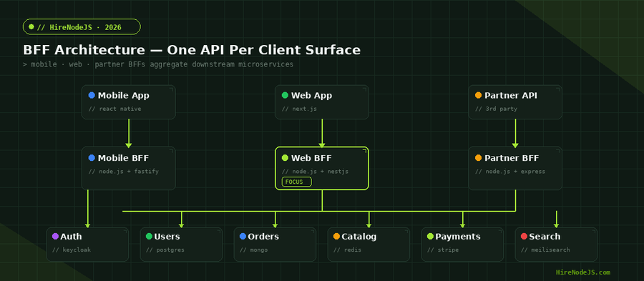Image resolution: width=644 pixels, height=281 pixels.
Task: Click the Auth service title
Action: point(71,237)
